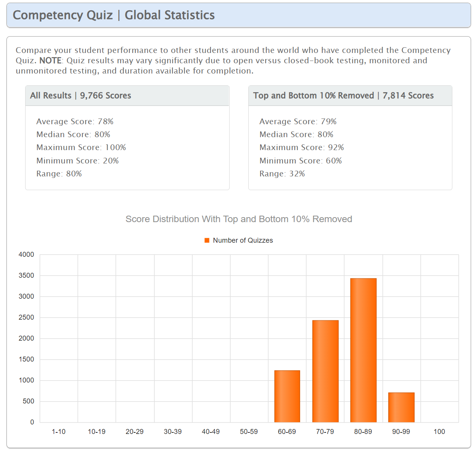Click the 20-29 x-axis label
Image resolution: width=476 pixels, height=453 pixels.
tap(135, 432)
